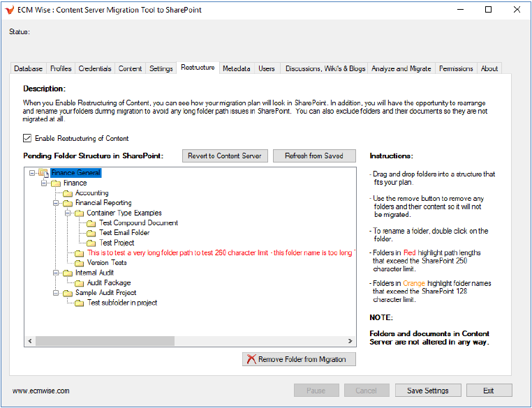The height and width of the screenshot is (408, 532).
Task: Click the ECM Wise logo in title bar
Action: (9, 9)
